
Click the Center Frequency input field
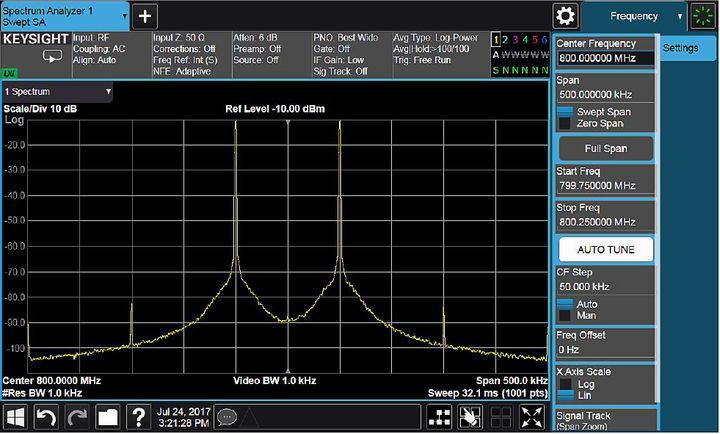tap(604, 58)
